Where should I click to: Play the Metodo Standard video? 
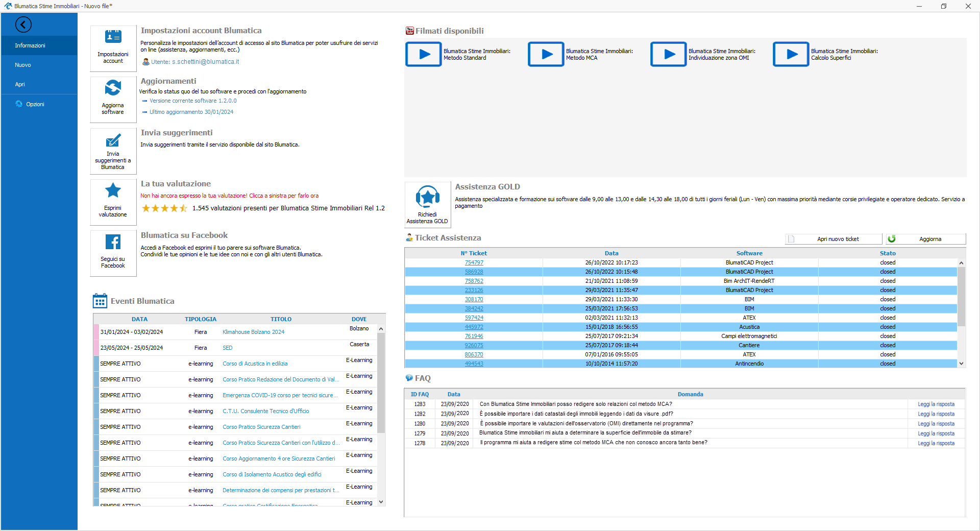(423, 54)
